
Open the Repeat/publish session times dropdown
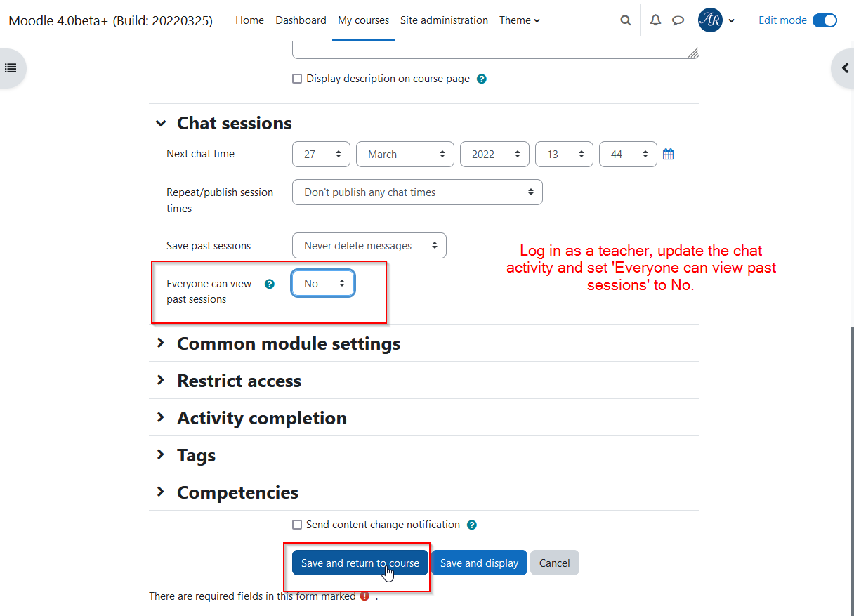(417, 192)
